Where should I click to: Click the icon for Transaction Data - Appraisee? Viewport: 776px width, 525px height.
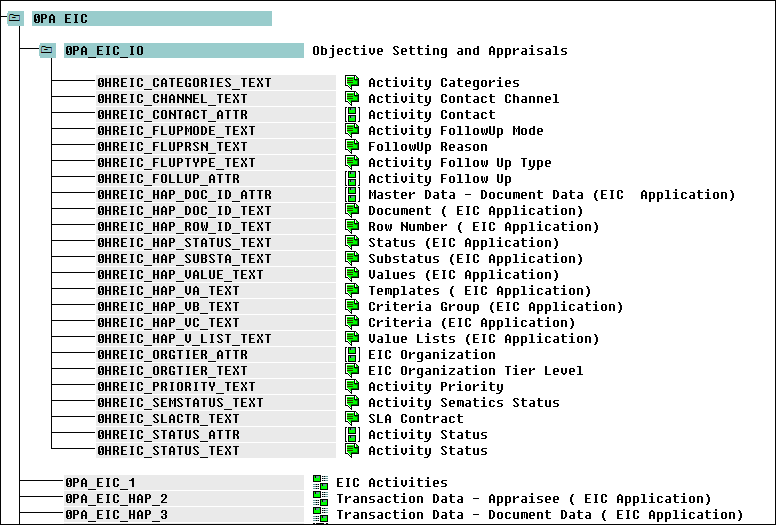(320, 499)
